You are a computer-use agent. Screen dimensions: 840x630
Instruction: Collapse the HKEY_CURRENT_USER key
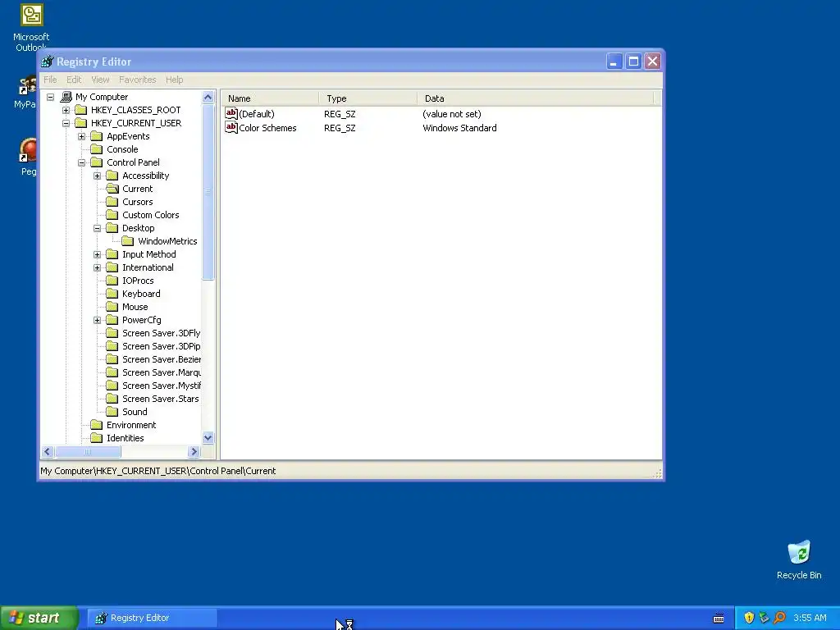pos(66,123)
